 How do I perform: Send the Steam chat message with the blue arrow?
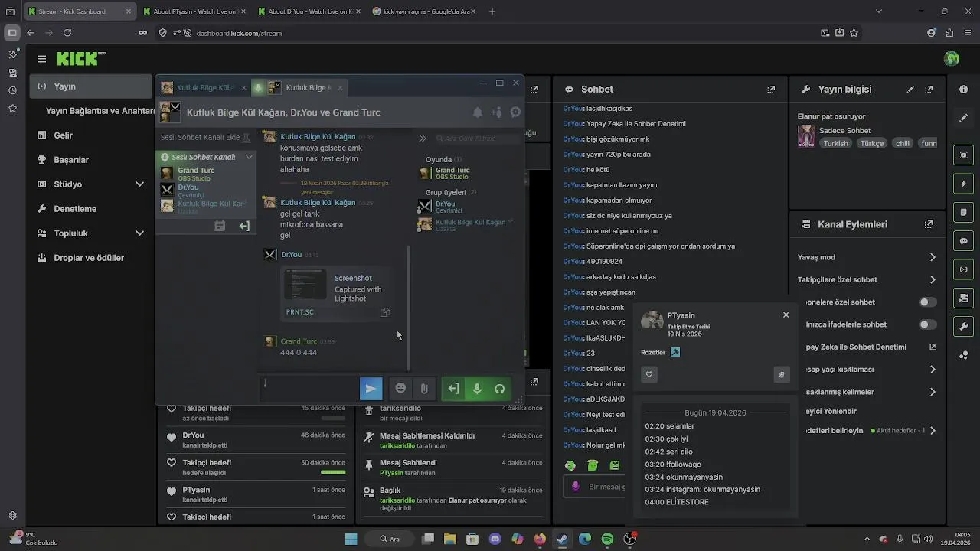(371, 389)
